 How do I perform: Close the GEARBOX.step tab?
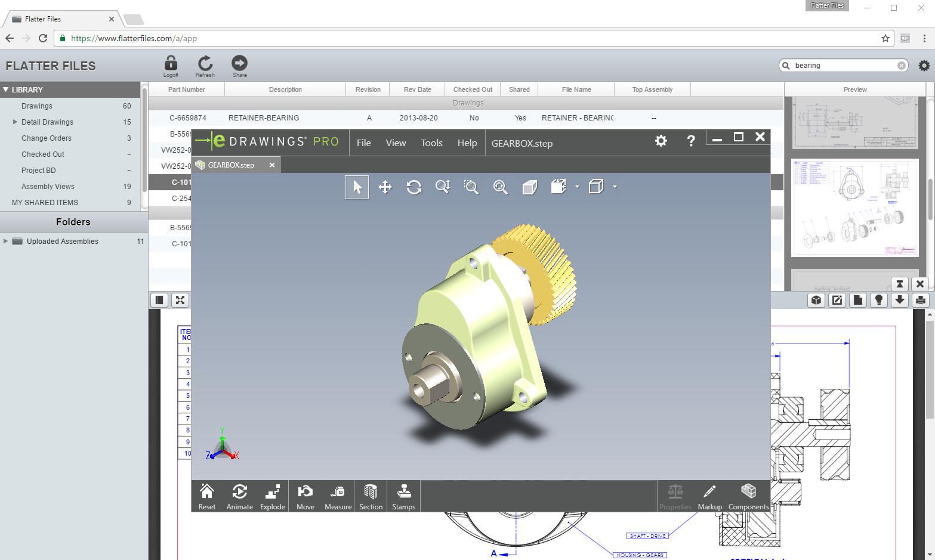click(272, 165)
